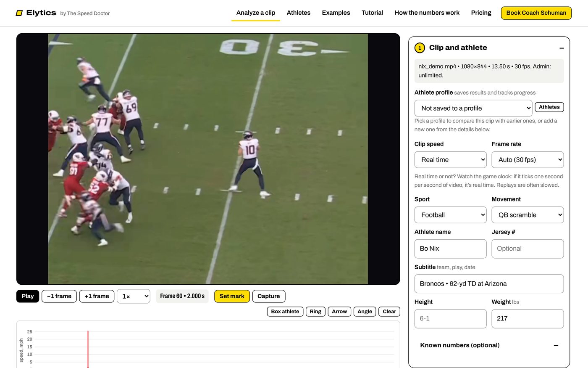This screenshot has height=368, width=588.
Task: Click the nix_demo.mp4 clip info text
Action: 489,71
